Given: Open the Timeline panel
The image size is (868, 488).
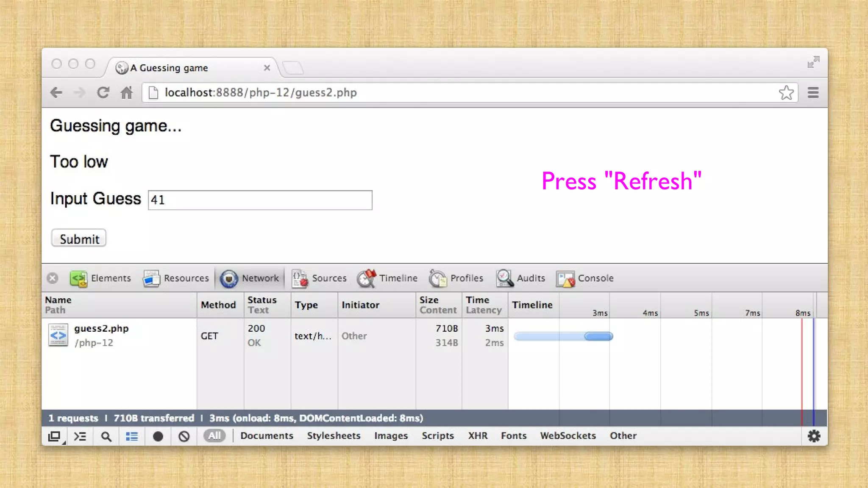Looking at the screenshot, I should (x=387, y=278).
